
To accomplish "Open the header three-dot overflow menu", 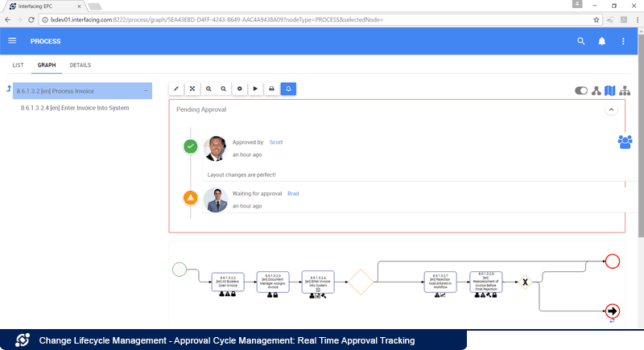I will click(623, 41).
